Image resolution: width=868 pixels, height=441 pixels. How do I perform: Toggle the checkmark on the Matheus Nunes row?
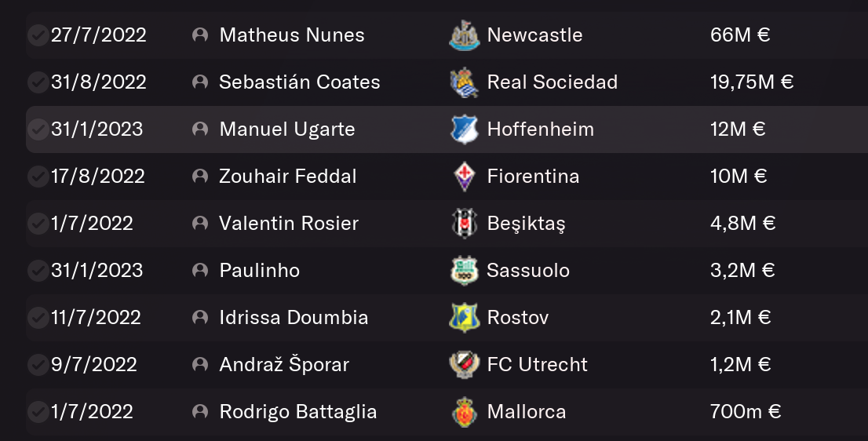point(38,35)
